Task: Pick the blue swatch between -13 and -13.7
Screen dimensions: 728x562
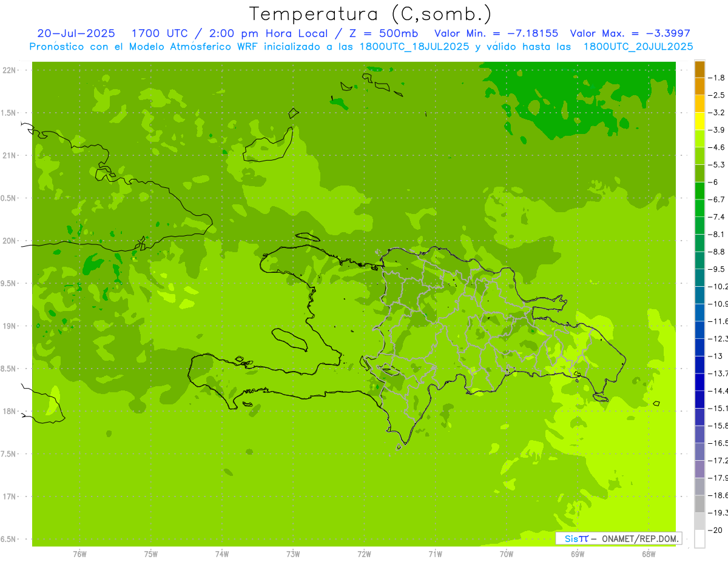Action: [699, 364]
